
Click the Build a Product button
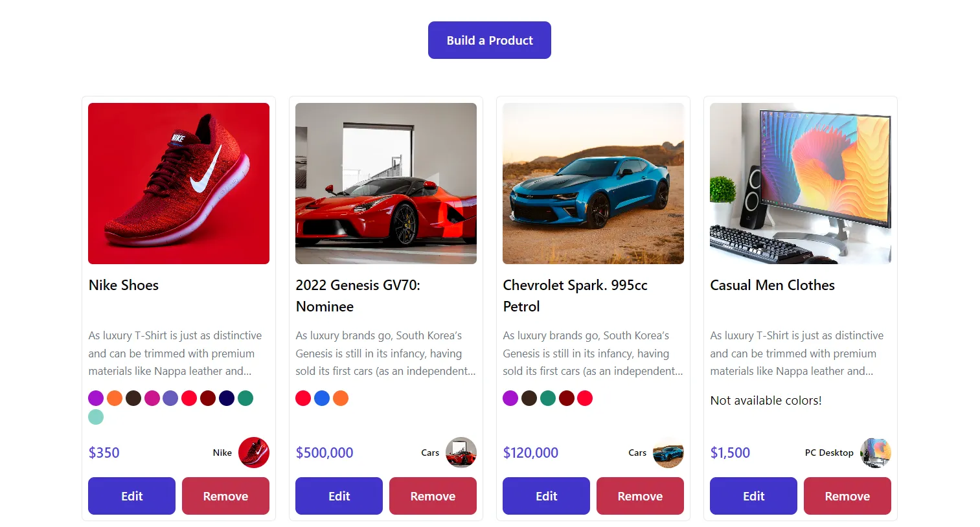click(x=489, y=39)
